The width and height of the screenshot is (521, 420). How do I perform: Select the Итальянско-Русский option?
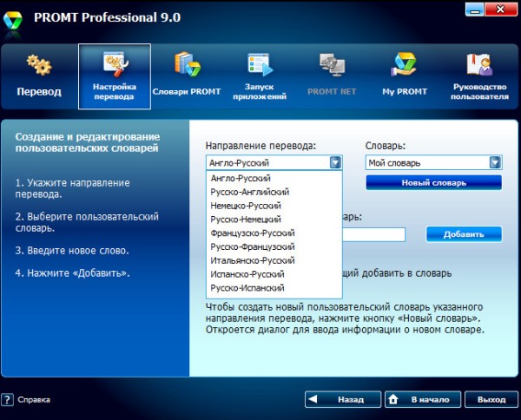(x=252, y=260)
